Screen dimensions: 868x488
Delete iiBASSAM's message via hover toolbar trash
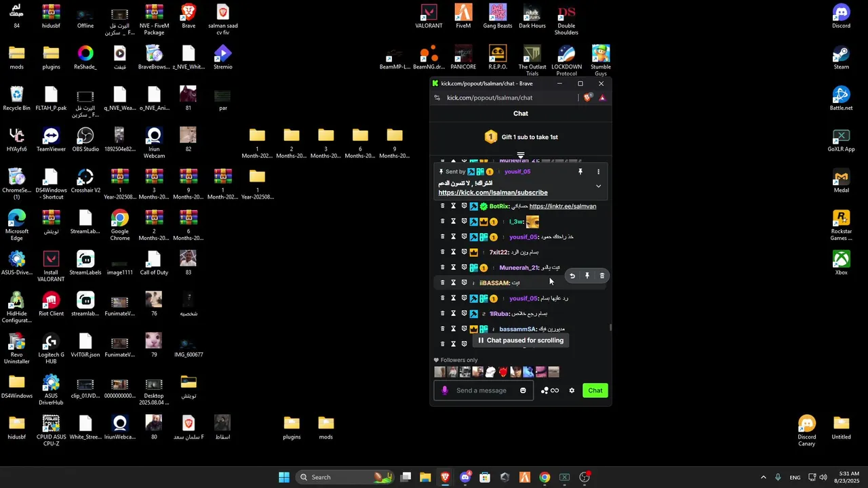(x=602, y=276)
